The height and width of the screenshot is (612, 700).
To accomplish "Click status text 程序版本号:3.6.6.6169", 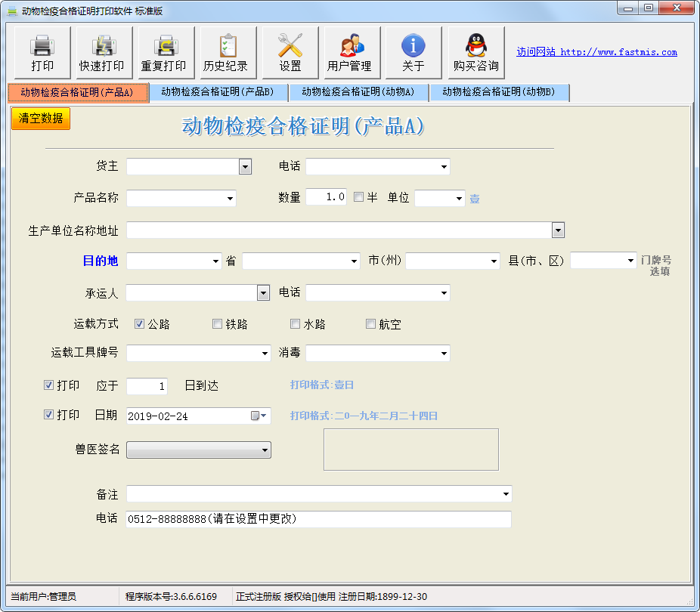I will click(171, 596).
